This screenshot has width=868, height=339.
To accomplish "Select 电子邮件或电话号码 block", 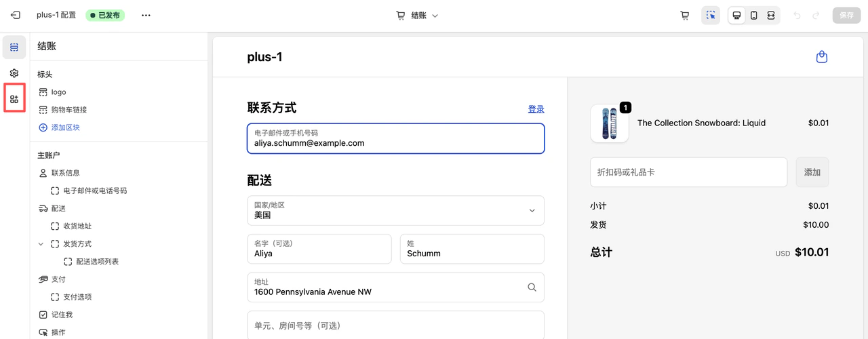I will tap(95, 191).
